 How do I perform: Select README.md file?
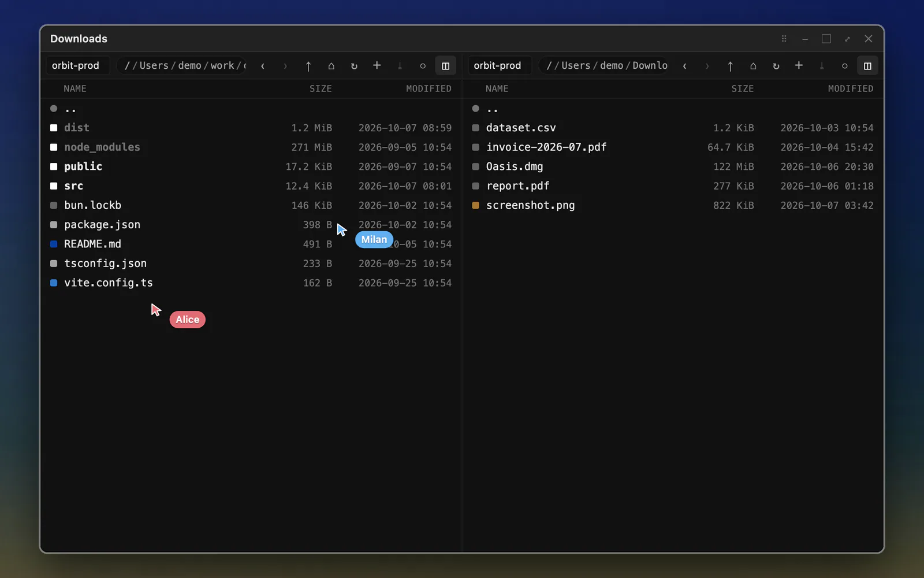[251, 244]
